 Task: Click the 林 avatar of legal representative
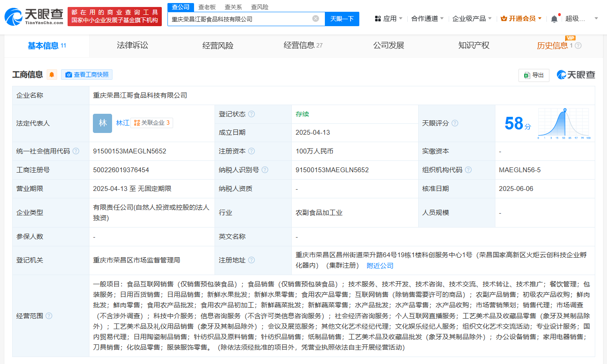(x=102, y=123)
